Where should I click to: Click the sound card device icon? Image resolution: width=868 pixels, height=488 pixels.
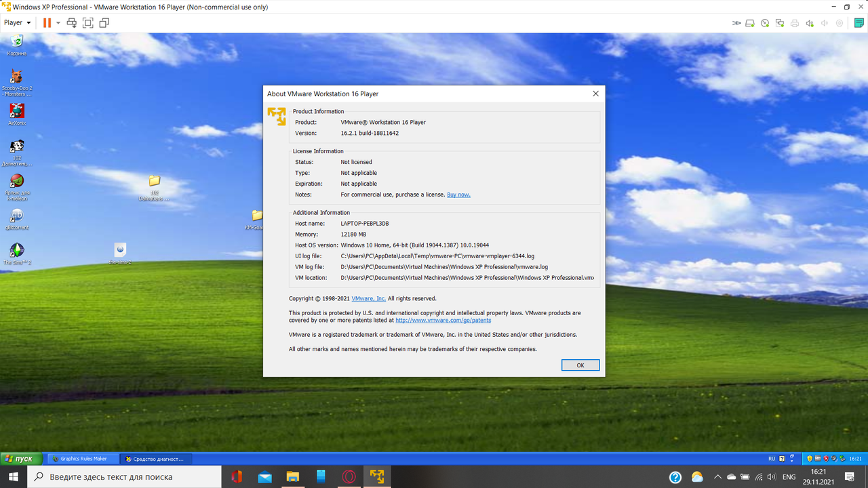pyautogui.click(x=810, y=23)
